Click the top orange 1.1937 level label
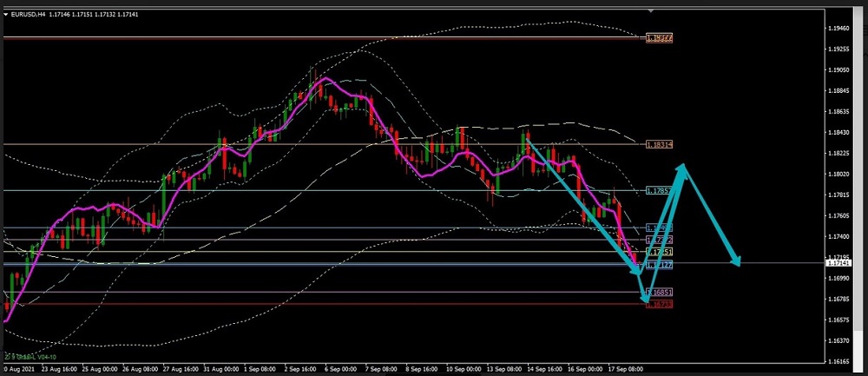 pyautogui.click(x=659, y=38)
